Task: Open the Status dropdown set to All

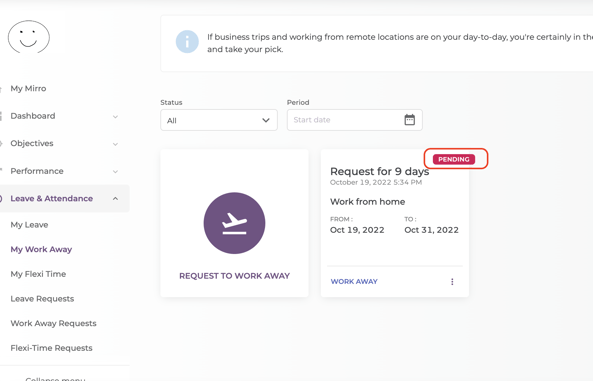Action: click(219, 120)
